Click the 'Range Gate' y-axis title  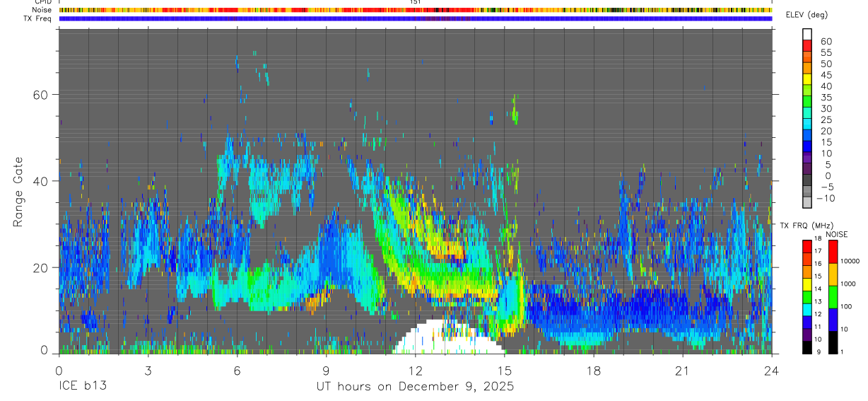tap(20, 191)
